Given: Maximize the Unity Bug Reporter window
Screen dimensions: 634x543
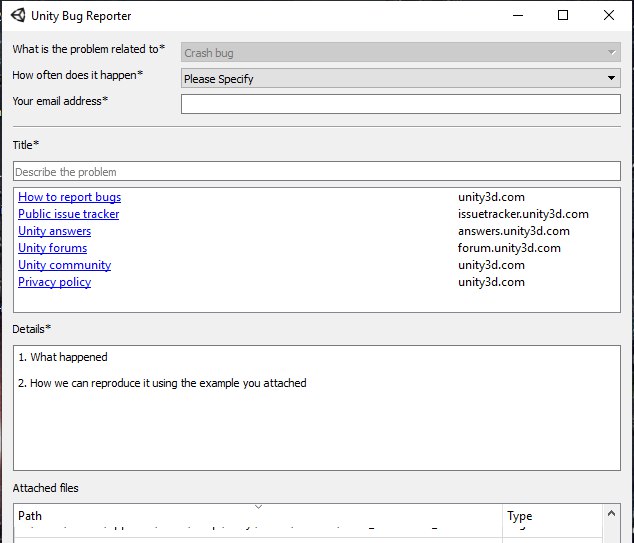Looking at the screenshot, I should pyautogui.click(x=563, y=15).
